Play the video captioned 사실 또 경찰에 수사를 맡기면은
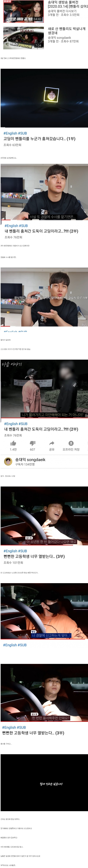 click(44, 192)
